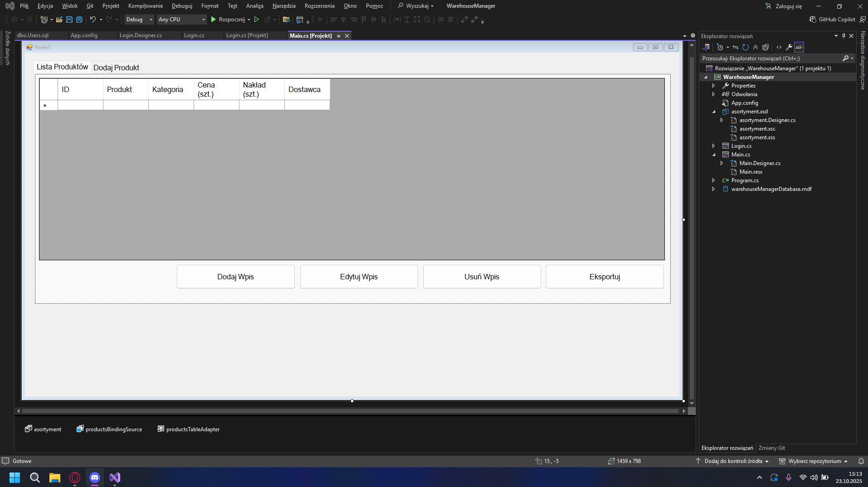Open the Debug configuration dropdown
Image resolution: width=868 pixels, height=487 pixels.
pos(139,19)
